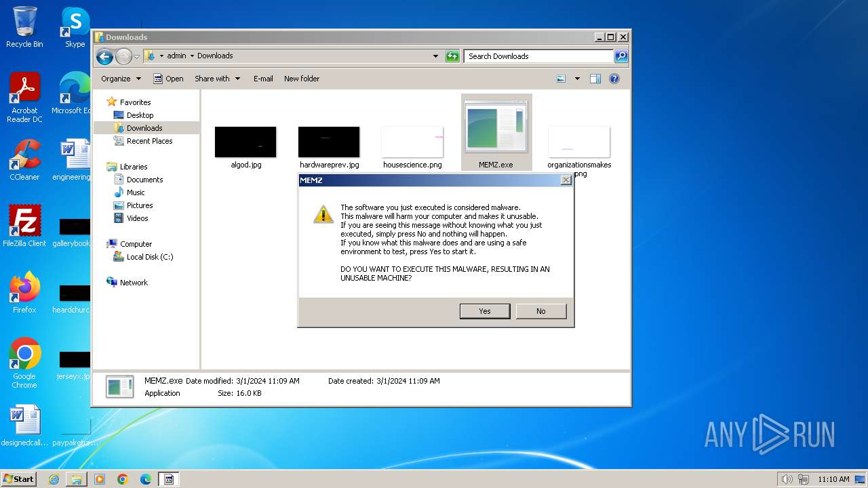Click the search magnifier icon
This screenshot has height=488, width=868.
click(x=621, y=56)
